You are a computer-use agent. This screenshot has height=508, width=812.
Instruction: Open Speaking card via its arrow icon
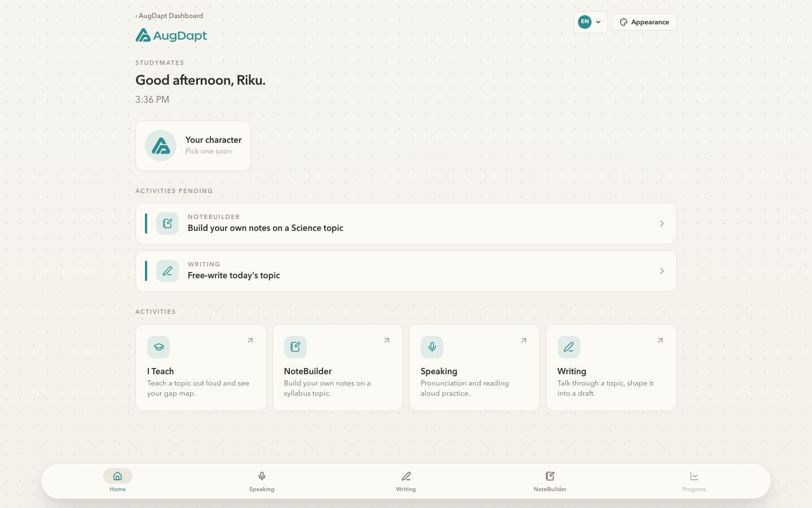[524, 340]
